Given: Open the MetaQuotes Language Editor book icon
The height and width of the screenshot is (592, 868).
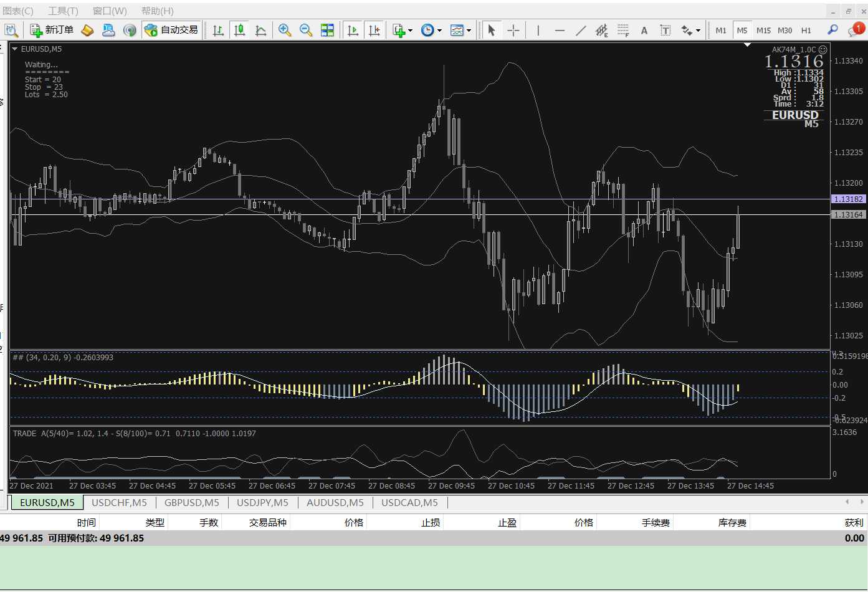Looking at the screenshot, I should [x=88, y=30].
